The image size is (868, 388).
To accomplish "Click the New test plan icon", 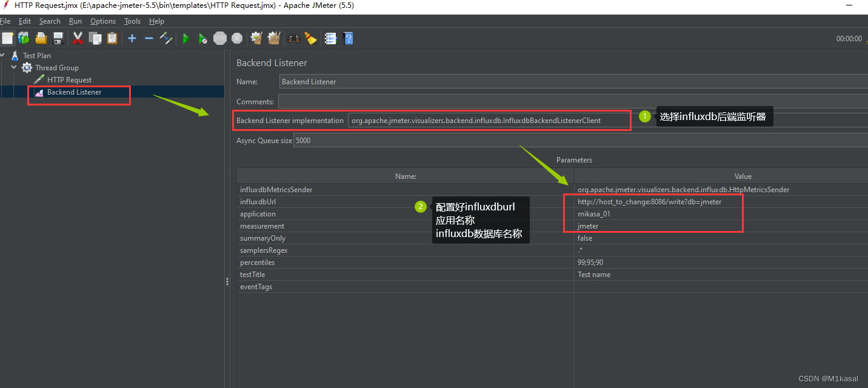I will pyautogui.click(x=7, y=38).
